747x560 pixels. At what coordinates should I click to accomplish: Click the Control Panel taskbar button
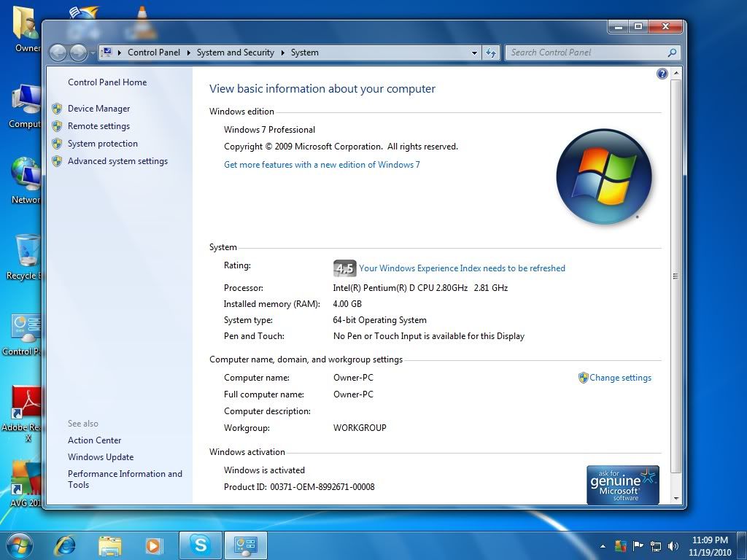click(245, 545)
